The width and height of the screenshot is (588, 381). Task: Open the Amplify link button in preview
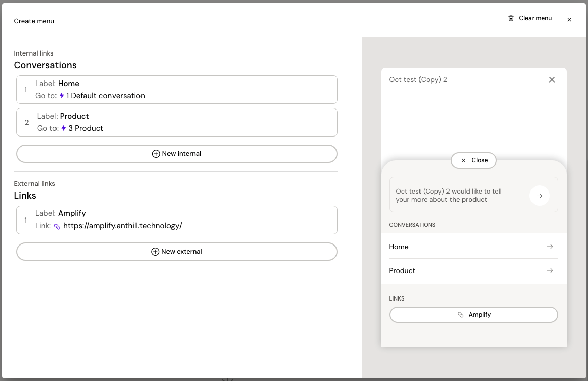pyautogui.click(x=473, y=315)
